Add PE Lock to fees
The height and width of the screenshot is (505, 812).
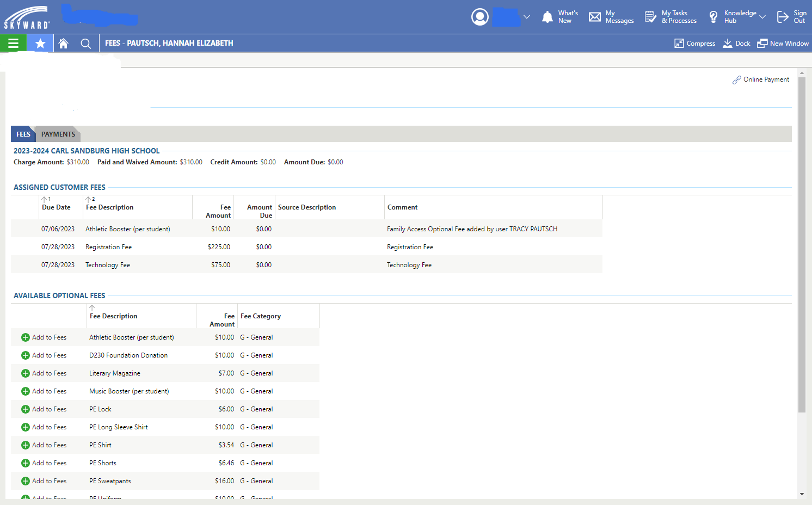coord(44,409)
